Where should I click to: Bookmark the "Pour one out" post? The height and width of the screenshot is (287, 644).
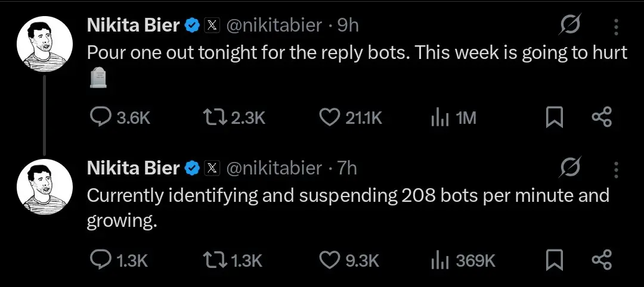pyautogui.click(x=555, y=117)
